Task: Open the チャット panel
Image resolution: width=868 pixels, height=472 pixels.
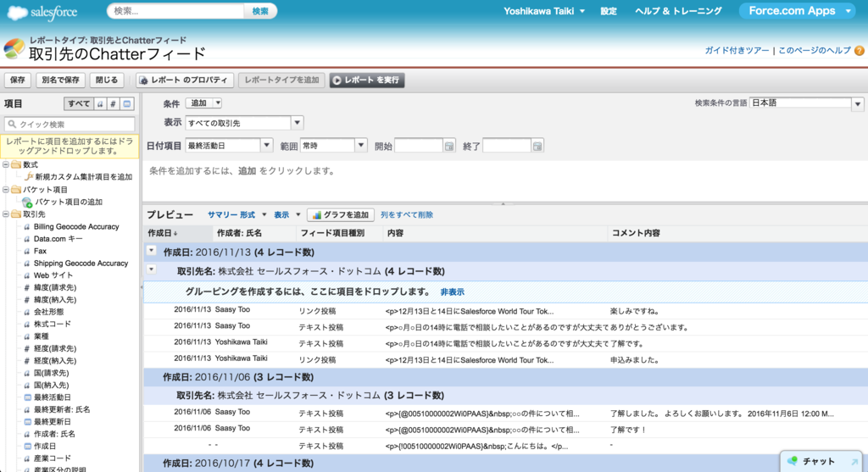Action: (x=822, y=462)
